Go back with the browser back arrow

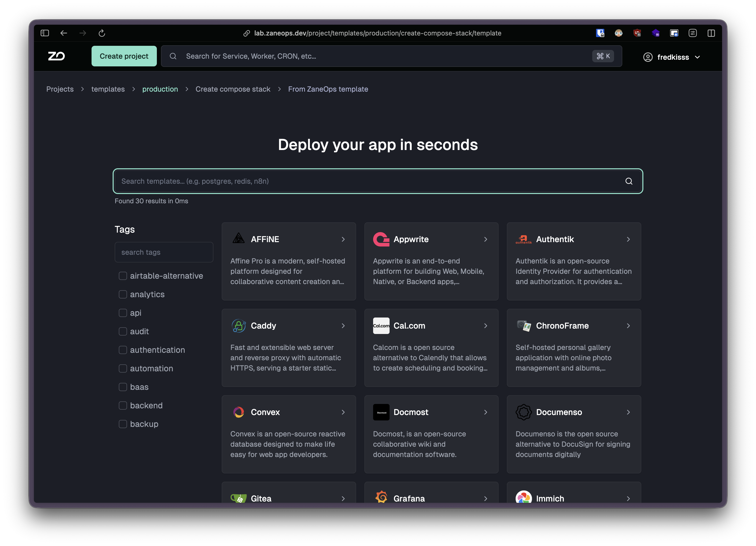[x=64, y=33]
